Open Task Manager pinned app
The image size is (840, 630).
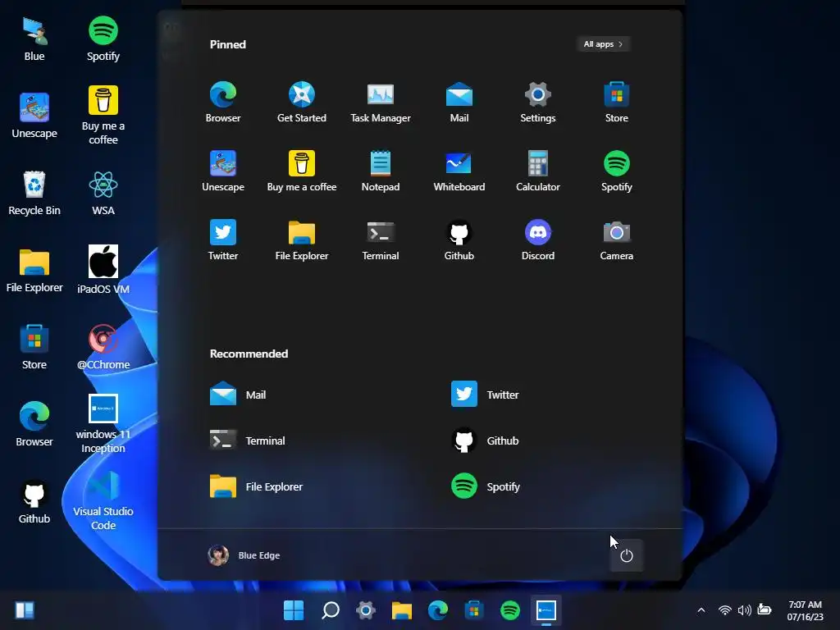coord(381,102)
